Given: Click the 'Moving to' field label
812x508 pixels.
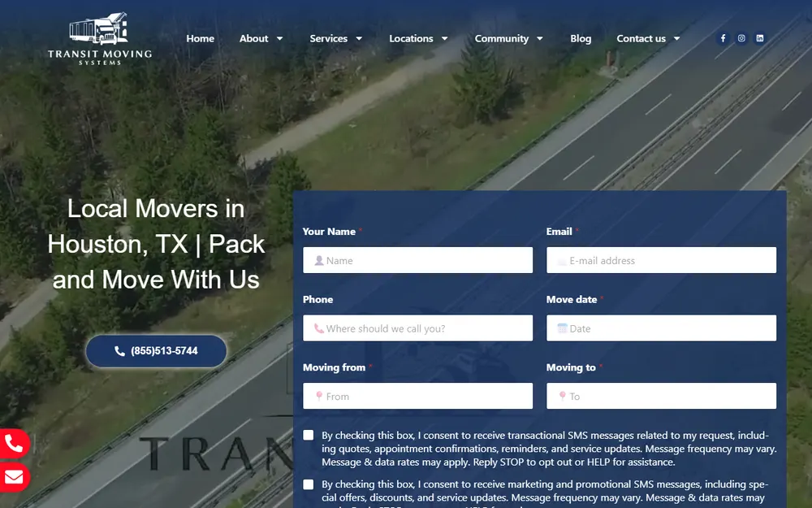Looking at the screenshot, I should point(571,367).
